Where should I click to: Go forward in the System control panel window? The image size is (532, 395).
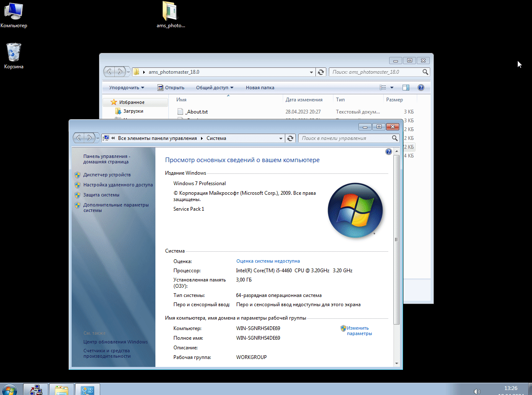pyautogui.click(x=89, y=138)
